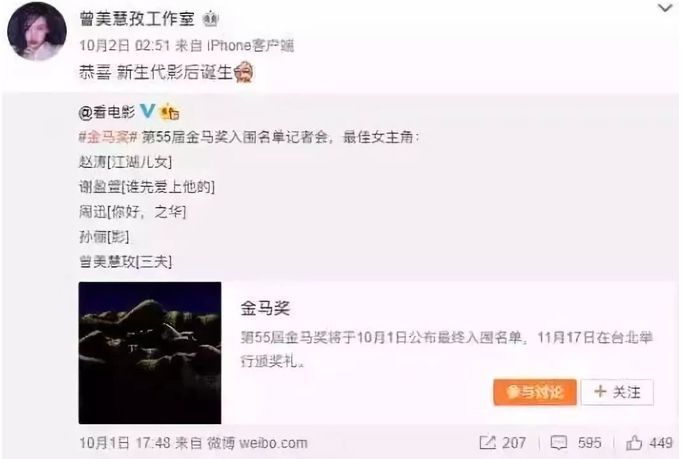The height and width of the screenshot is (459, 684).
Task: Toggle the like thumbs-up icon 449
Action: [x=649, y=443]
